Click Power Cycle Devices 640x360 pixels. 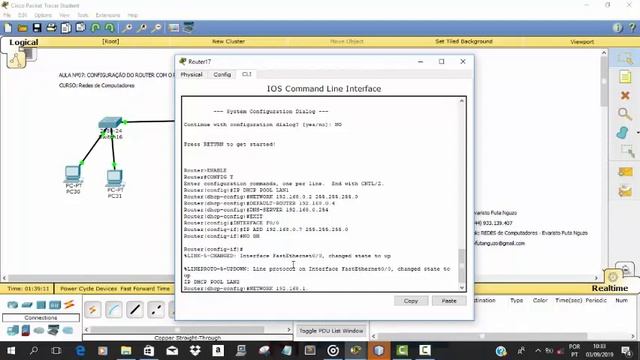tap(89, 289)
